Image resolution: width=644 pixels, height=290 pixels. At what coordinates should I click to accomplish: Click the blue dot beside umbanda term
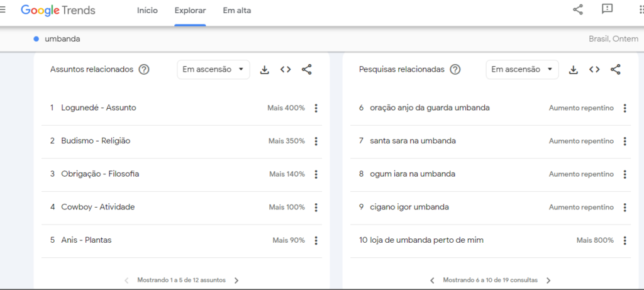[x=36, y=39]
